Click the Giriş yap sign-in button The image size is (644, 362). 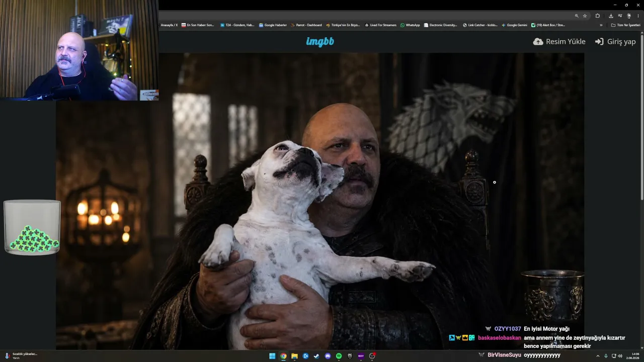[615, 42]
